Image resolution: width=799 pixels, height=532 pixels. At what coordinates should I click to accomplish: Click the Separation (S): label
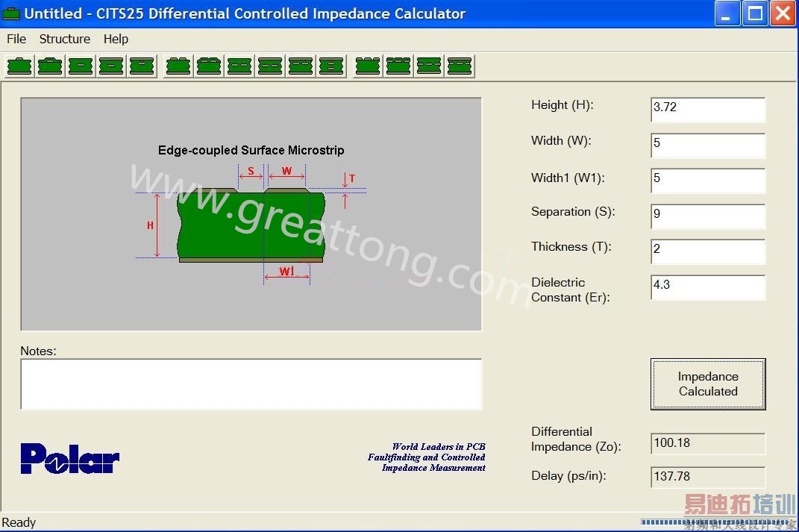click(x=573, y=211)
